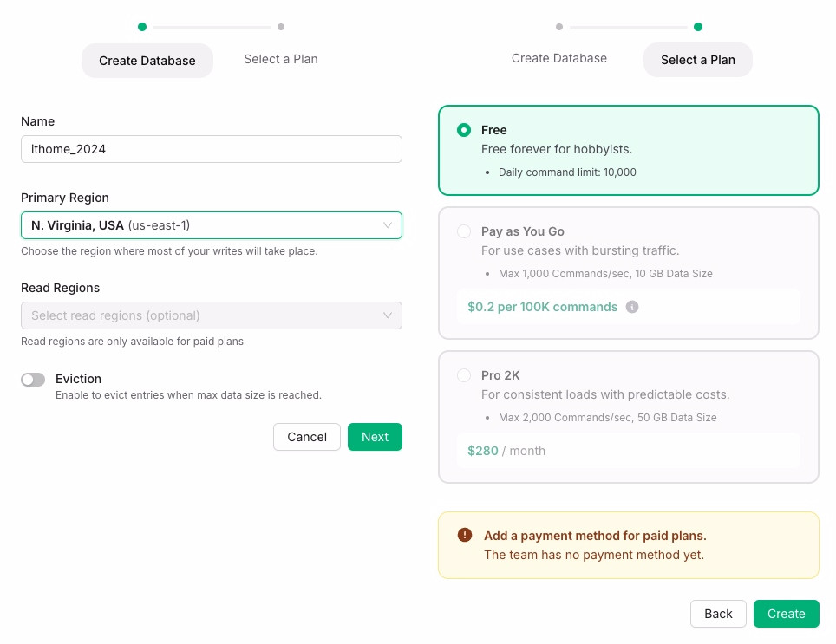Select the Free plan radio button

pyautogui.click(x=464, y=130)
